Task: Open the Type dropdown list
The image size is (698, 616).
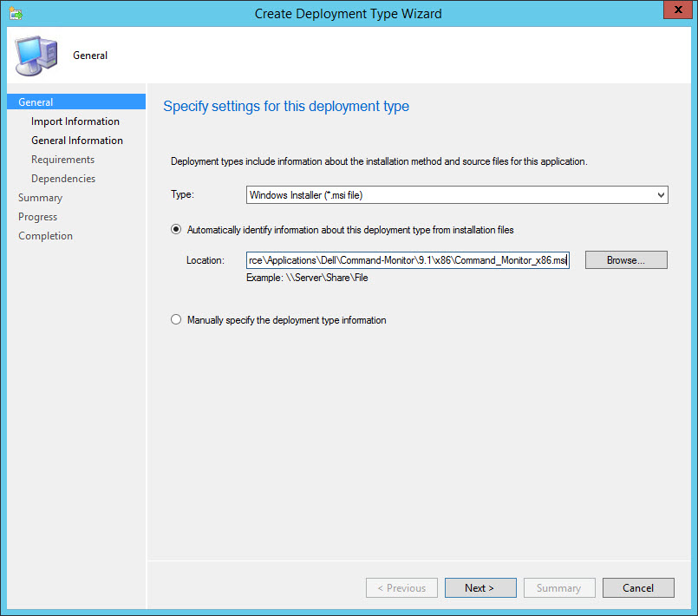Action: (x=456, y=195)
